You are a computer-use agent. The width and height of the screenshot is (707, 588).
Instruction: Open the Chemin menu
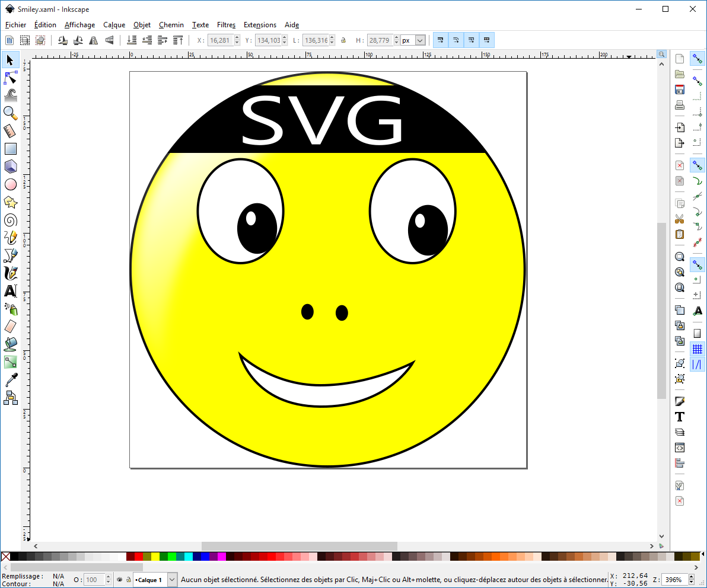pos(171,25)
